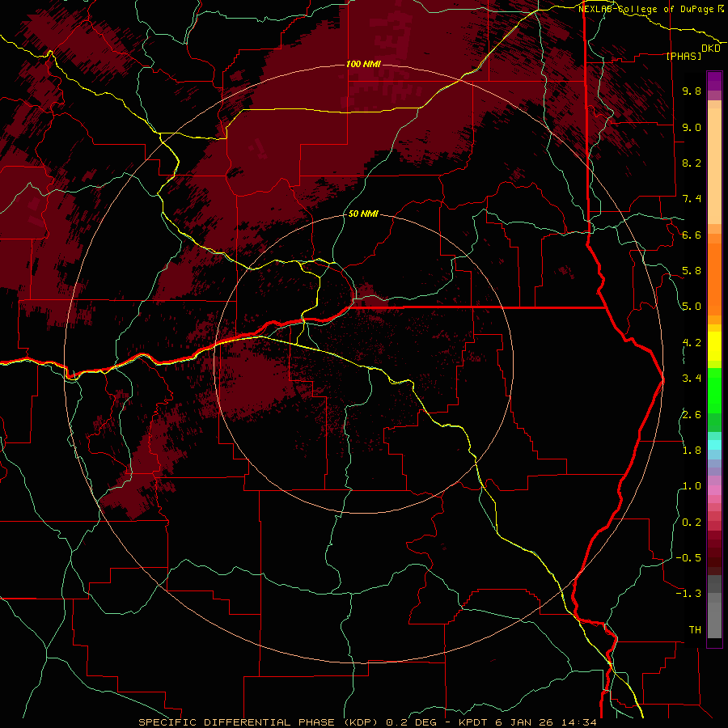This screenshot has height=728, width=728.
Task: Click the 3.4 value on the color scale
Action: coord(692,379)
